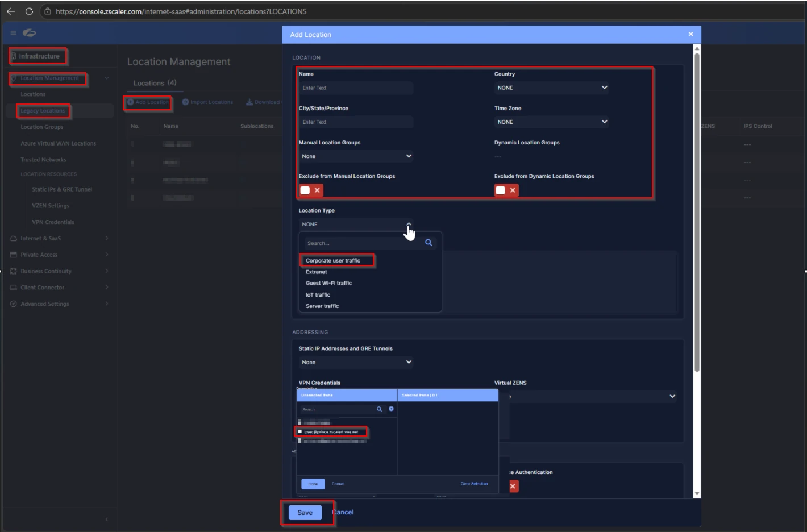Expand the Internet & SaaS menu

pyautogui.click(x=107, y=239)
